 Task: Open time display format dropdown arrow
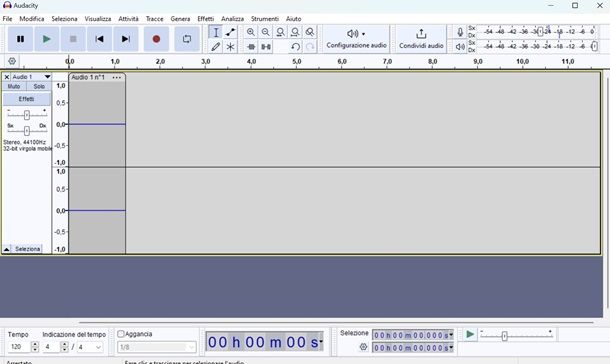321,342
